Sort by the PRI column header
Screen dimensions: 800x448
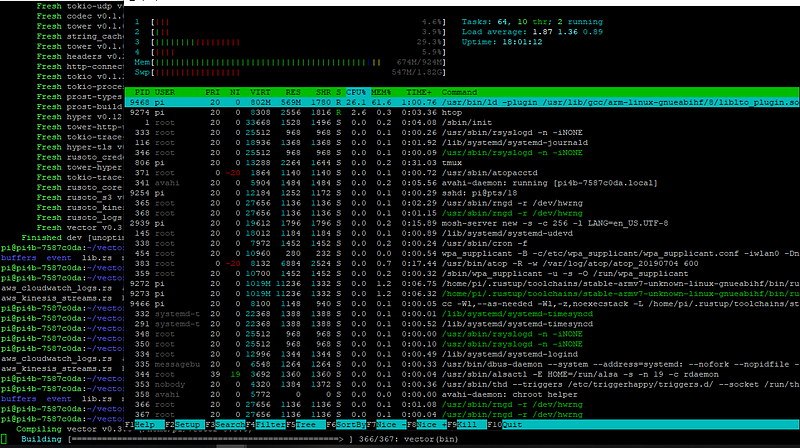pyautogui.click(x=213, y=92)
